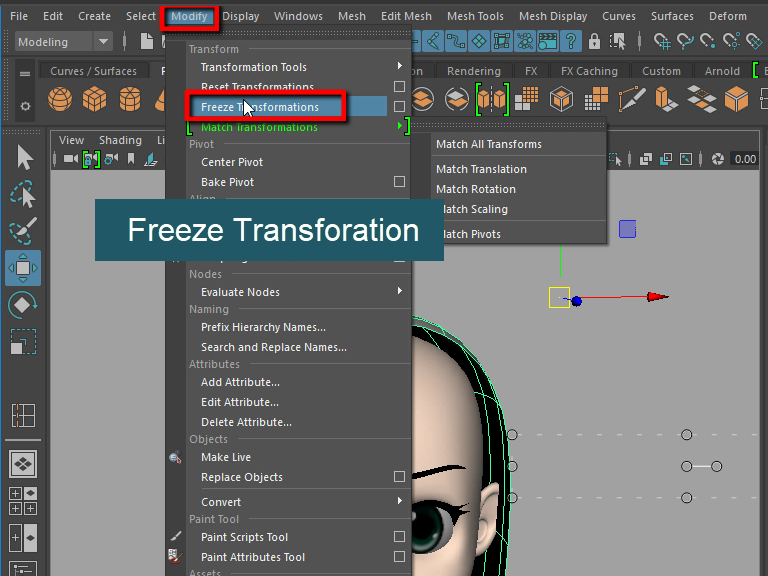Open Freeze Transformations option box

[x=399, y=107]
